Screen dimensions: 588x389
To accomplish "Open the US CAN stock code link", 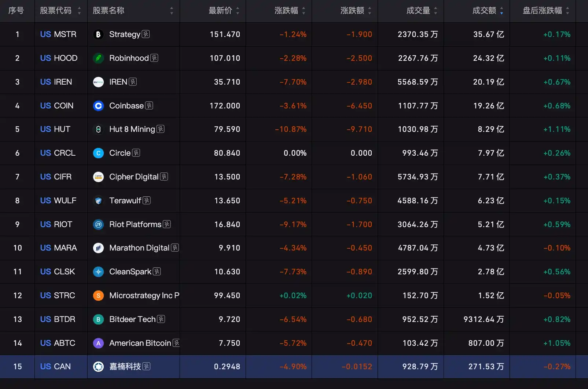I will coord(55,367).
